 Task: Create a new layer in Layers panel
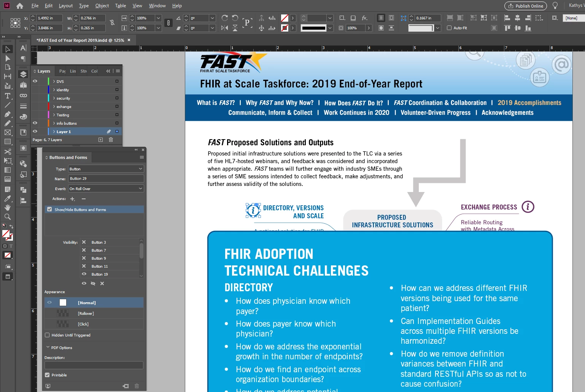(101, 140)
